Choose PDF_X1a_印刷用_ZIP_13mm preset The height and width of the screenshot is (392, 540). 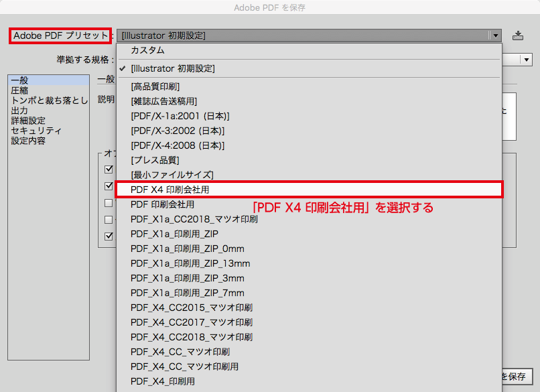click(309, 263)
